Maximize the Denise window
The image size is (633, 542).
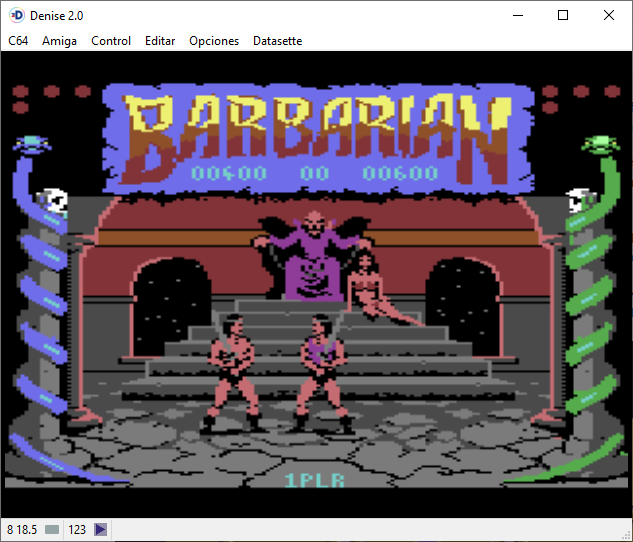pos(563,15)
